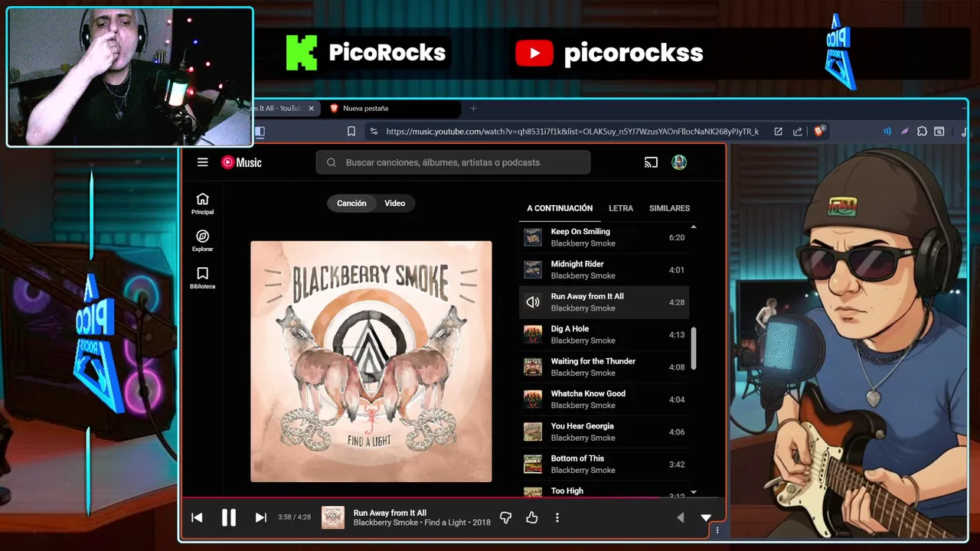Click the search magnifier icon
The height and width of the screenshot is (551, 980).
click(x=332, y=162)
